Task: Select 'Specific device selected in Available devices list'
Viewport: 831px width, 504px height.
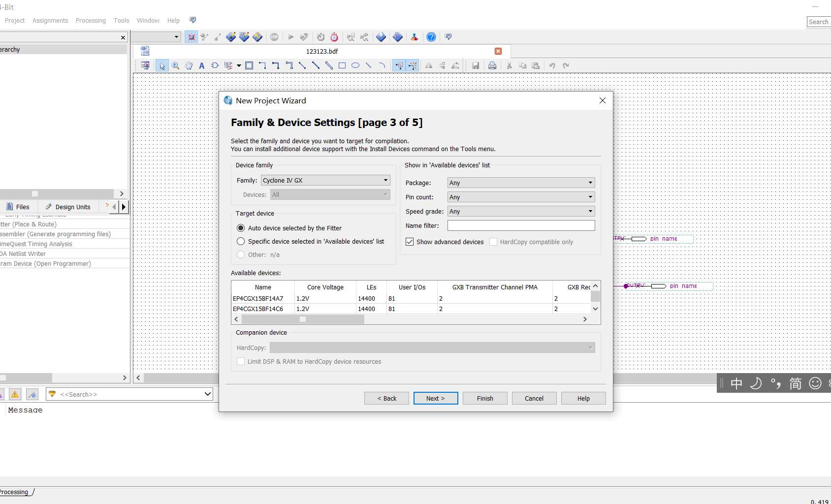Action: point(311,241)
